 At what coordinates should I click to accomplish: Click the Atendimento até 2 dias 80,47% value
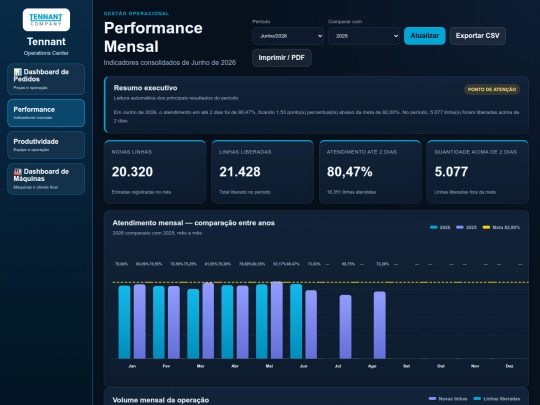tap(350, 172)
